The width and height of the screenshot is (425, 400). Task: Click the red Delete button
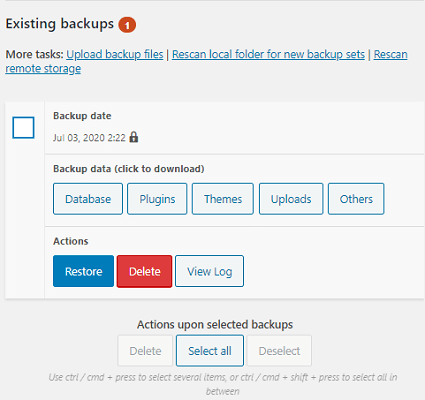[x=145, y=271]
